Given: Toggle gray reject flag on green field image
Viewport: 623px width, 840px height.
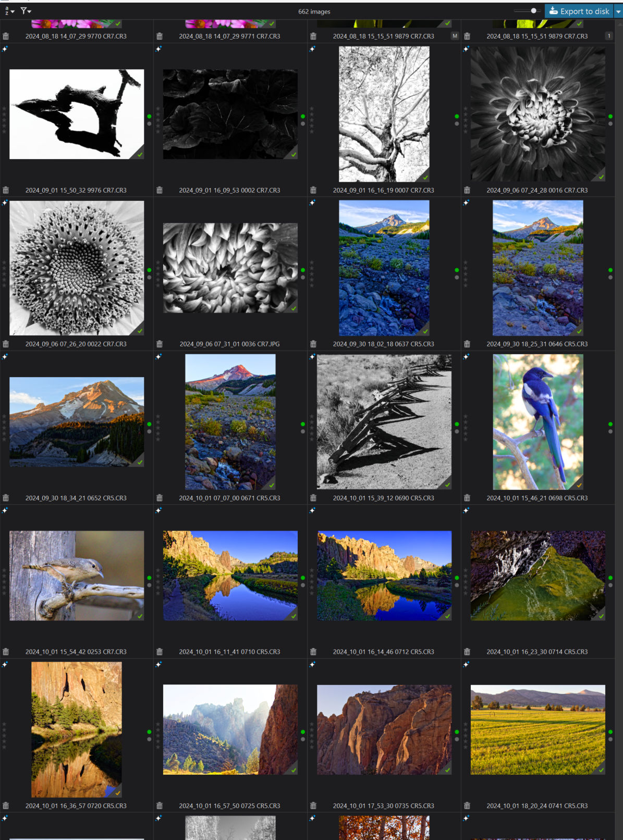Looking at the screenshot, I should [610, 739].
